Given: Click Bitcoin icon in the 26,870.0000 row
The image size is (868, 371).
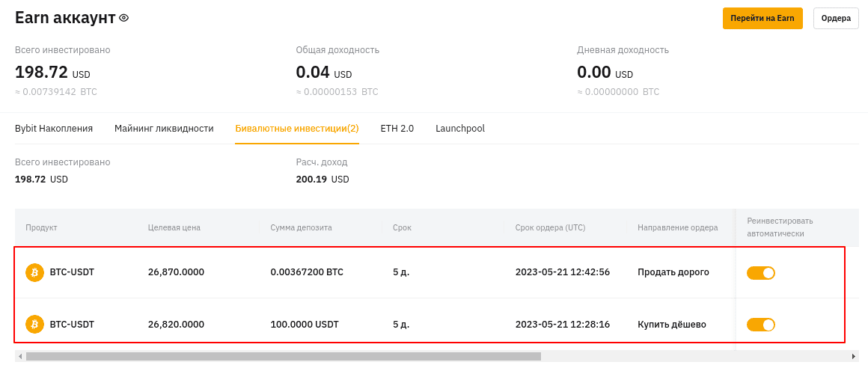Looking at the screenshot, I should pyautogui.click(x=35, y=272).
